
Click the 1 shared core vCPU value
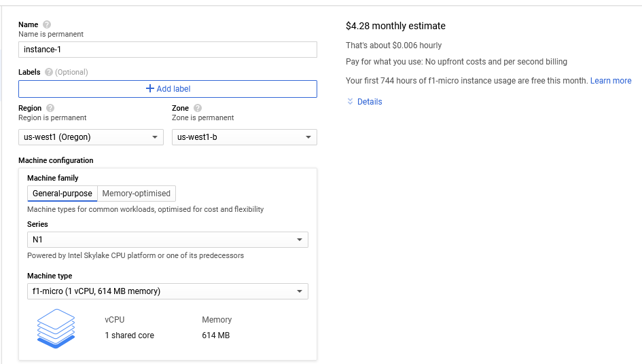(x=129, y=335)
